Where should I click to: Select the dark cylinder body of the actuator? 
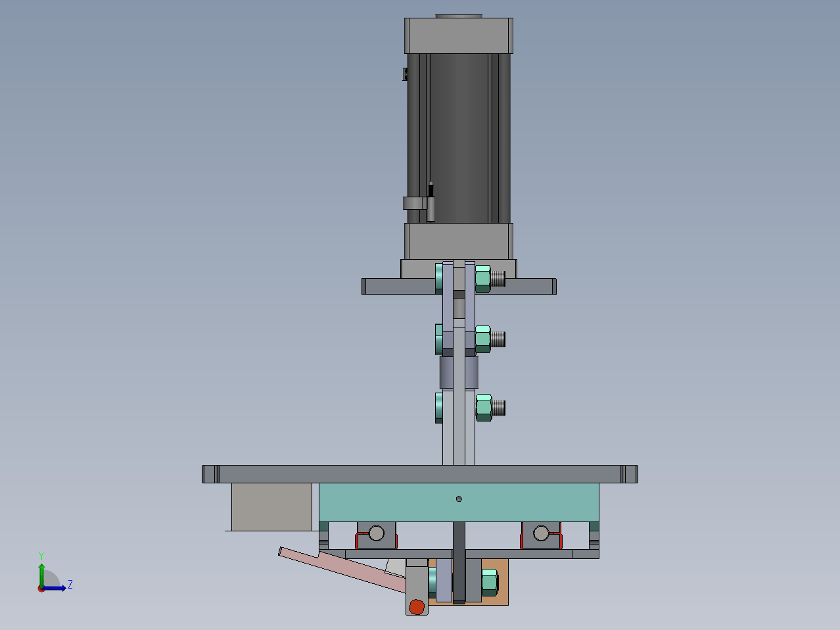[x=459, y=137]
